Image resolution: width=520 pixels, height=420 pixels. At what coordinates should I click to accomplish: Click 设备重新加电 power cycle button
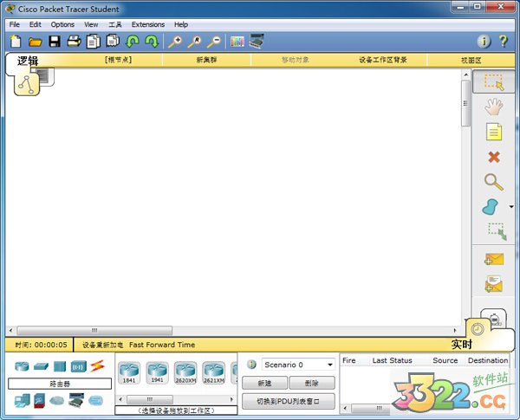point(102,345)
